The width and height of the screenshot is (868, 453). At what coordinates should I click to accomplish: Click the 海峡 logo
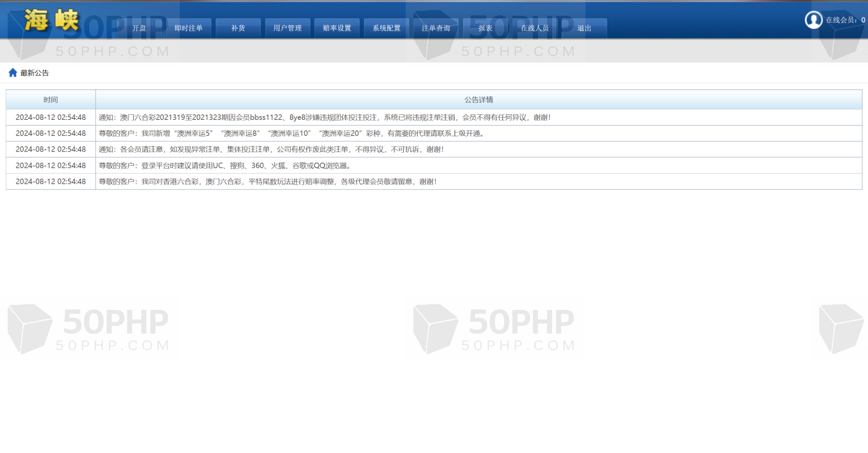tap(51, 21)
